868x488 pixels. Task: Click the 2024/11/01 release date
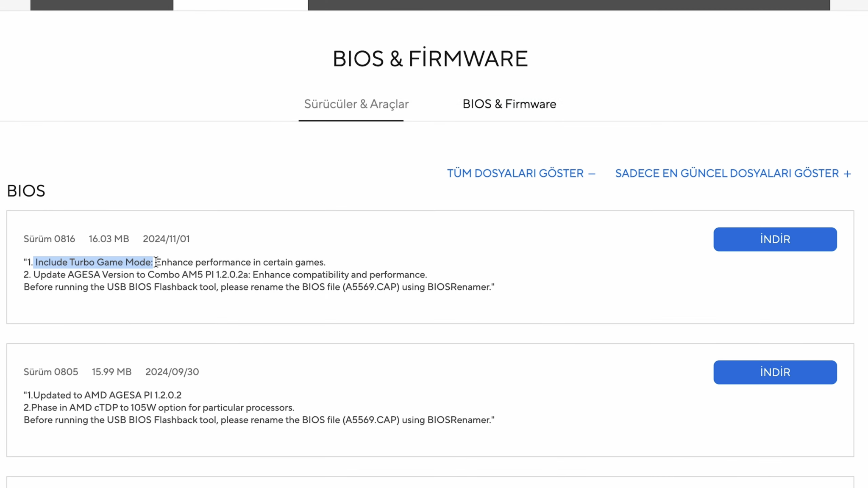166,239
